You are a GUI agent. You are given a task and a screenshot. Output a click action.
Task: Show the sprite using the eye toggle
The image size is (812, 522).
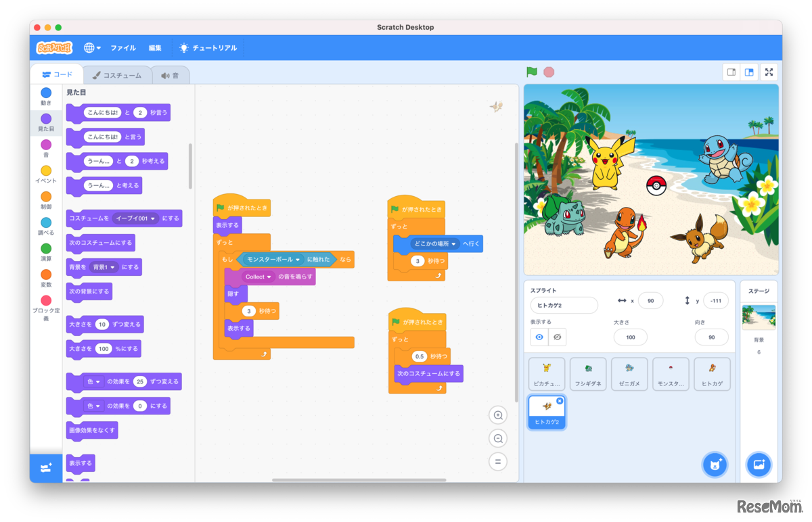[540, 336]
